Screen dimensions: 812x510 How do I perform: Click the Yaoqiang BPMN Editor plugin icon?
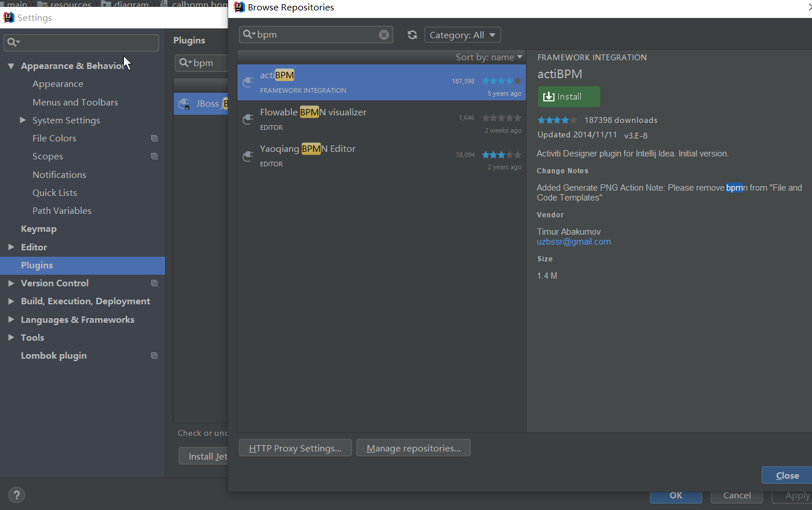248,156
